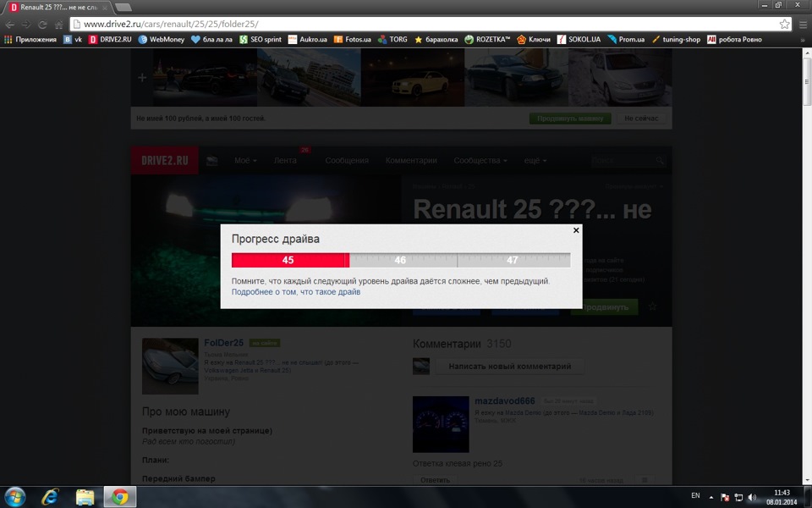812x508 pixels.
Task: Show more bookmarks via the chevron
Action: coord(803,40)
